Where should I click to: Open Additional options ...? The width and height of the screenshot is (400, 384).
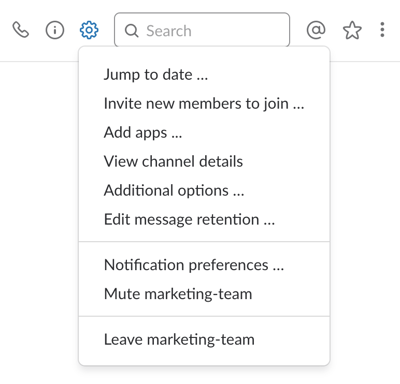point(204,191)
